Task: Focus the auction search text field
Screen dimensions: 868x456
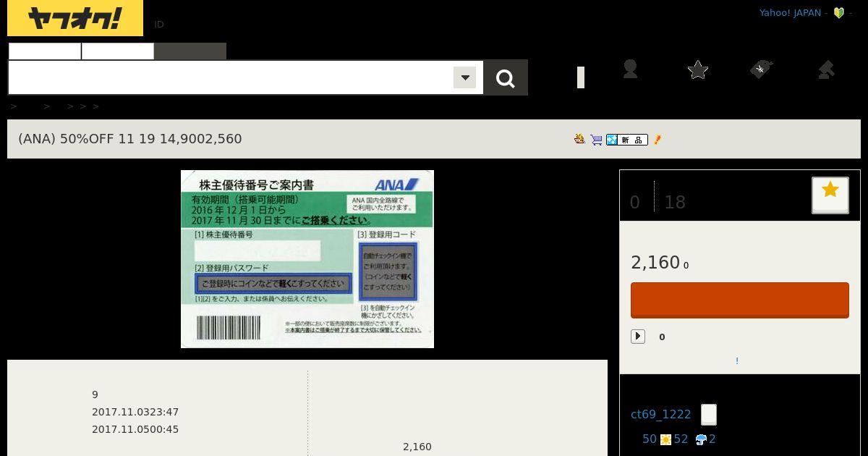Action: 231,77
